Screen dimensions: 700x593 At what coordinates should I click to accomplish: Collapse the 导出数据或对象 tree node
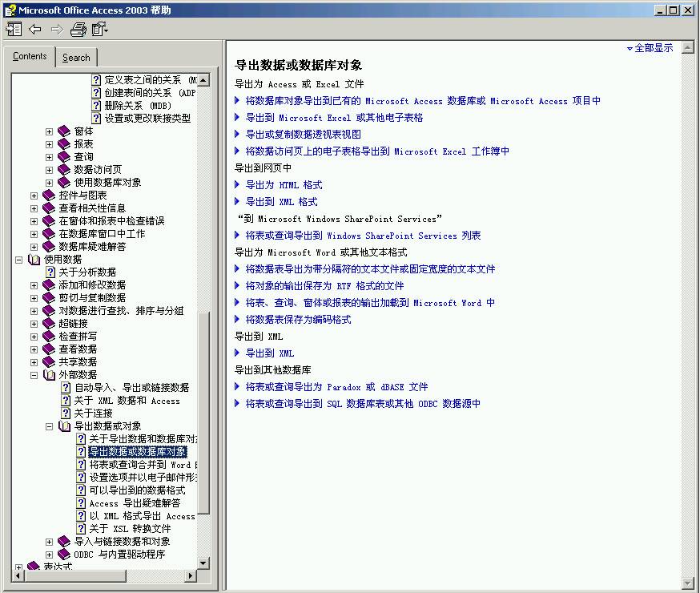pos(49,427)
